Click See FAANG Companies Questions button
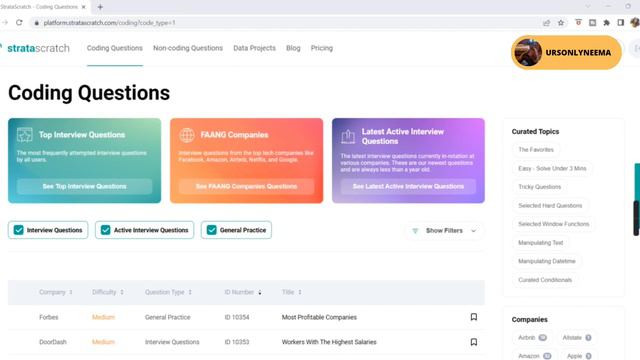Image resolution: width=640 pixels, height=360 pixels. coord(247,187)
